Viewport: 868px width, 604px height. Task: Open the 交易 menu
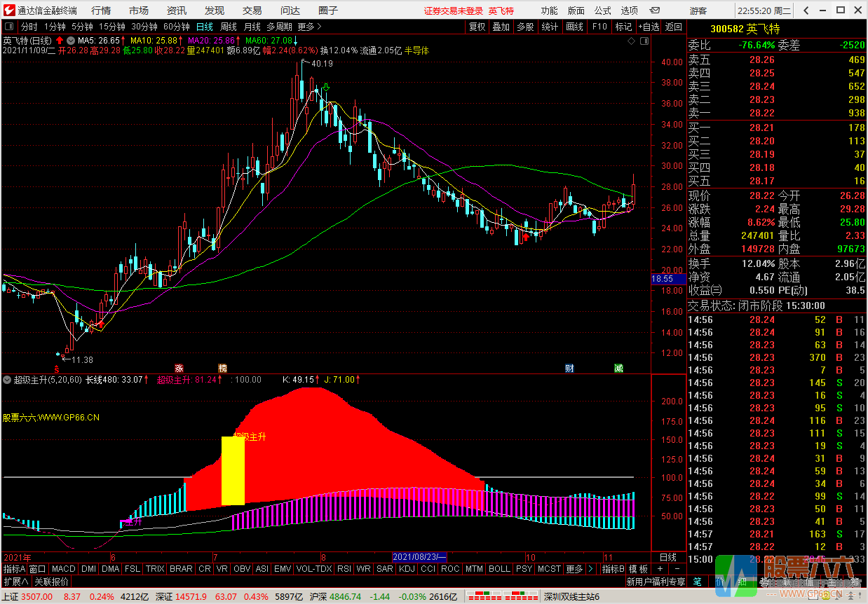tap(252, 11)
